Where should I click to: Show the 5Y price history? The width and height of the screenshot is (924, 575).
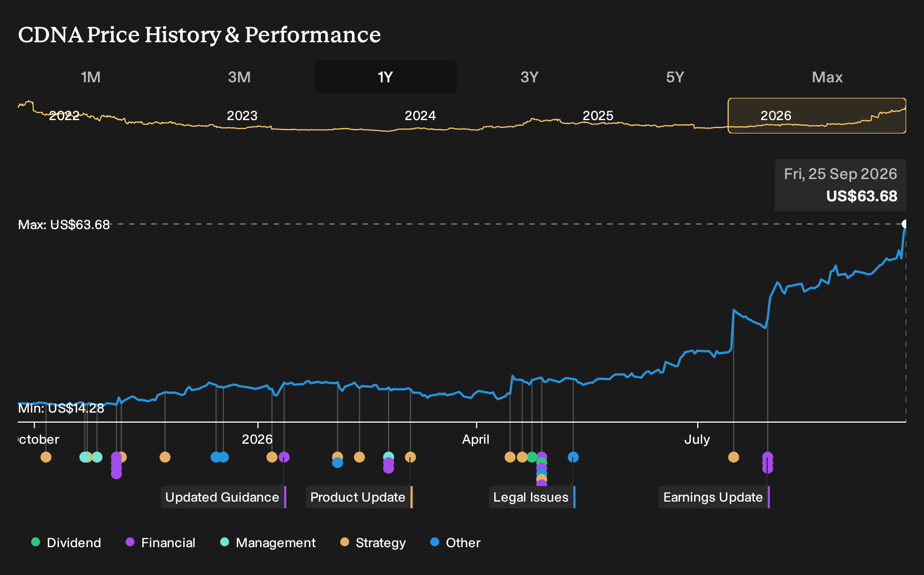pyautogui.click(x=675, y=77)
